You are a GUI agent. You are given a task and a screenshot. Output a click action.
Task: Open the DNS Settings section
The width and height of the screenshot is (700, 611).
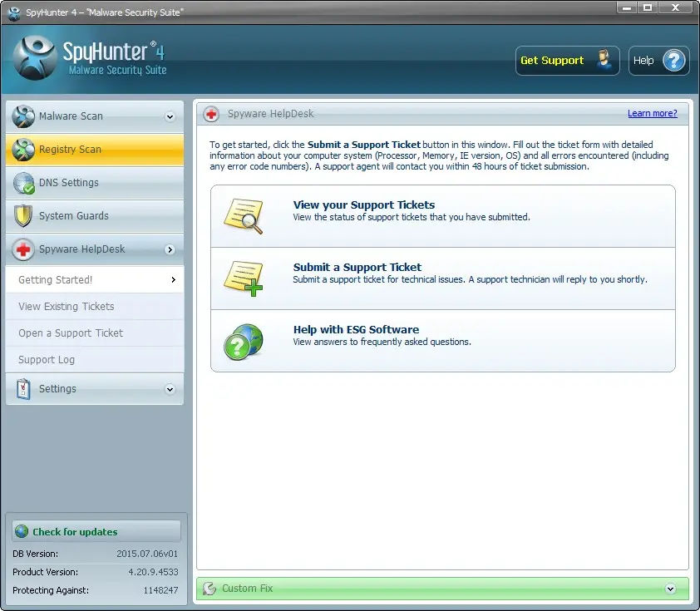(x=95, y=183)
